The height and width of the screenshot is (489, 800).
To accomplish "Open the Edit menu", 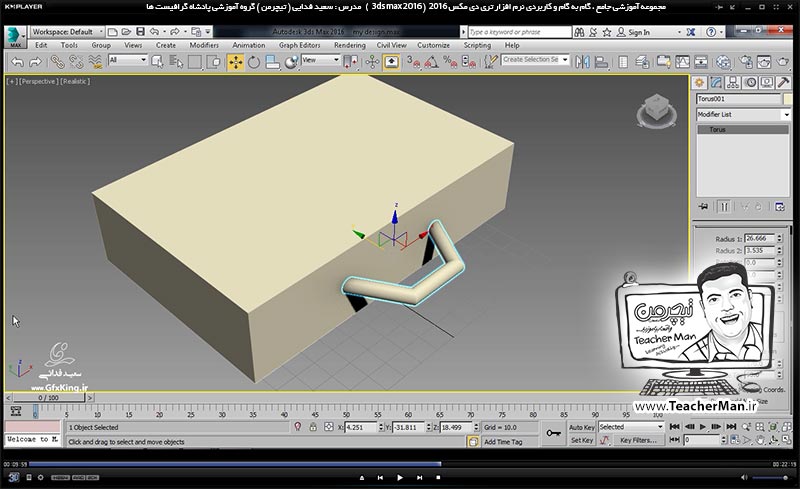I will click(x=41, y=45).
